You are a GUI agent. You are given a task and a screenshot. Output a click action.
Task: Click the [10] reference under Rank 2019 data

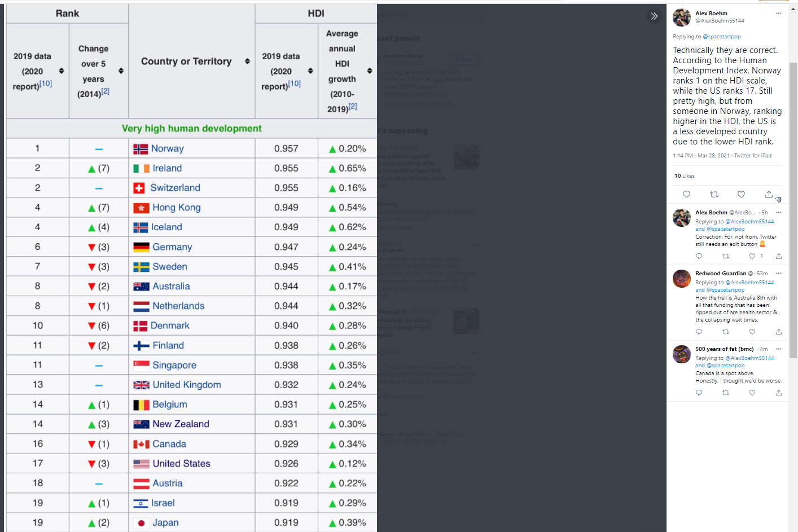46,83
